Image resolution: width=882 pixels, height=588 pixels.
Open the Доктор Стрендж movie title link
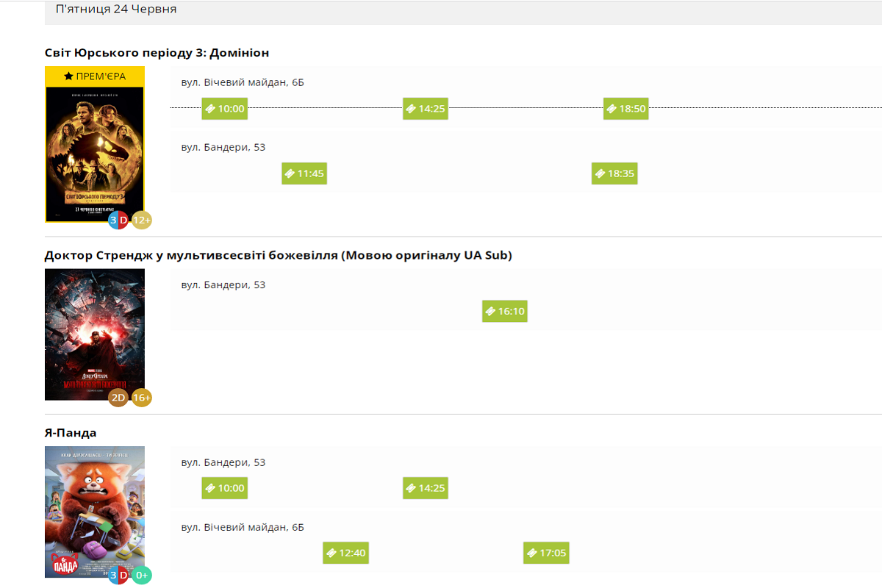(278, 256)
